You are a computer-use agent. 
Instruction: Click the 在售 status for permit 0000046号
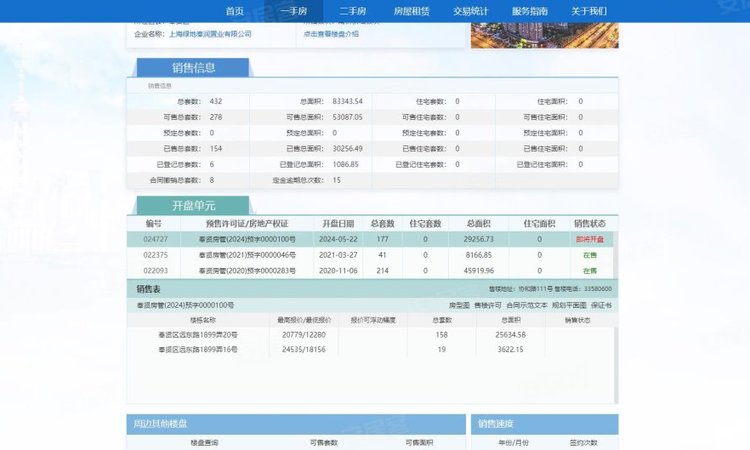coord(590,255)
